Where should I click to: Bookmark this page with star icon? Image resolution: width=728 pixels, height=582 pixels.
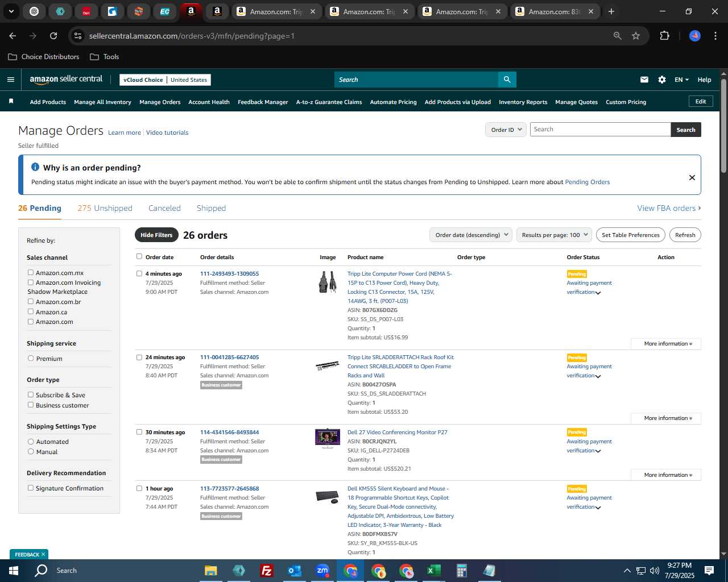click(x=636, y=36)
